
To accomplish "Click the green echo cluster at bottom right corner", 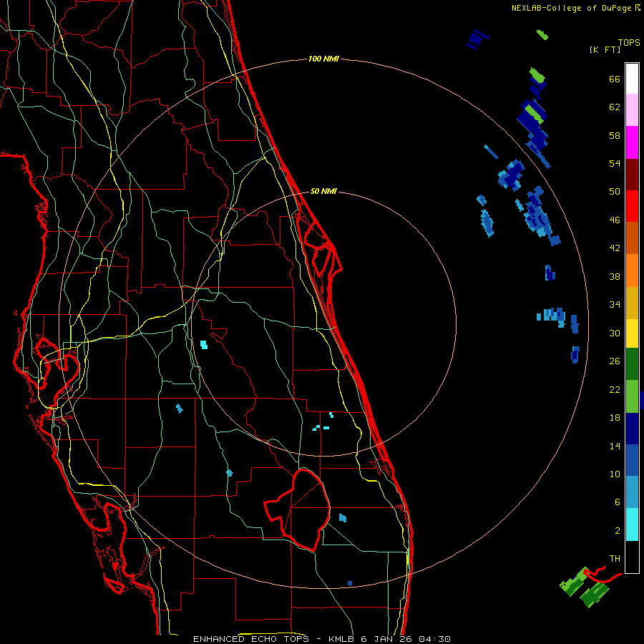I will 584,586.
